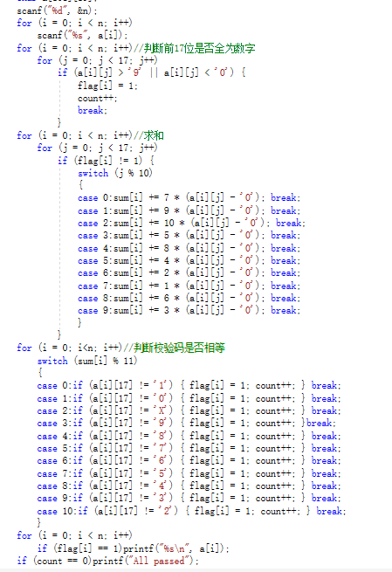This screenshot has height=572, width=392.
Task: Click the line case 2:sum[i] += 10
Action: point(191,223)
